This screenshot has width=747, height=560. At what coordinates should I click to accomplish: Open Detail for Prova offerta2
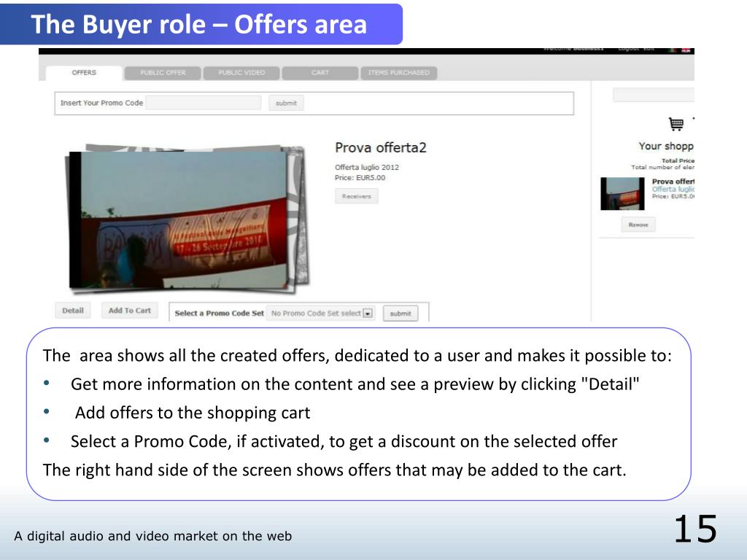[x=73, y=311]
